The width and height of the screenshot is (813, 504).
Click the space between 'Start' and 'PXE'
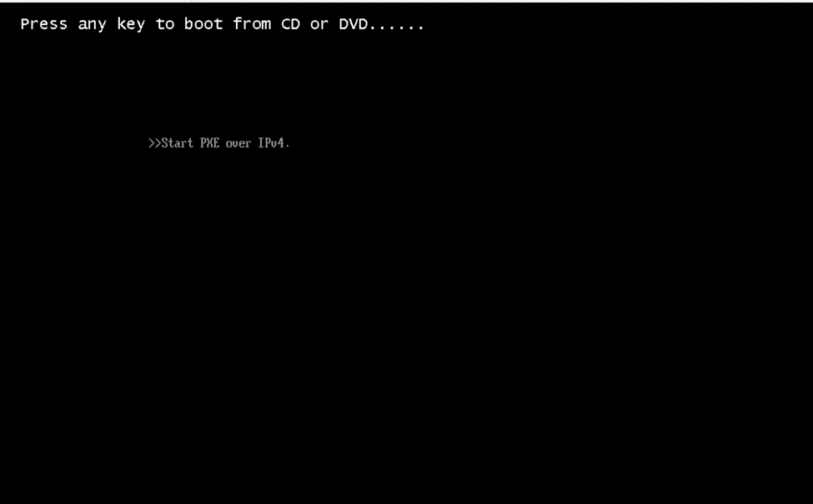[197, 143]
